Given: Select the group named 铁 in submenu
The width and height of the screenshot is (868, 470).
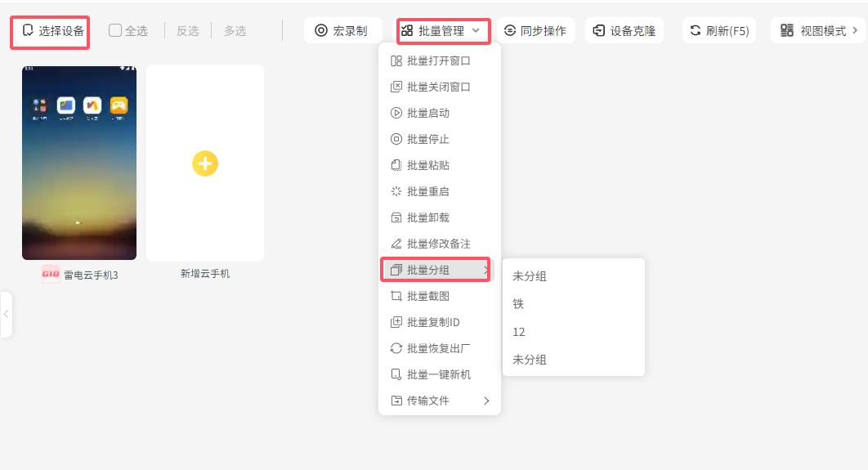Looking at the screenshot, I should click(518, 304).
